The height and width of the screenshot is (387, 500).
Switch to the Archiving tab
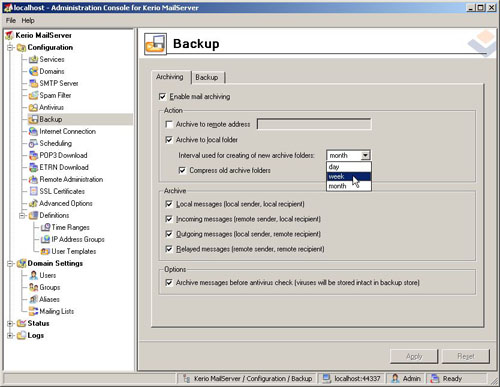pyautogui.click(x=170, y=77)
